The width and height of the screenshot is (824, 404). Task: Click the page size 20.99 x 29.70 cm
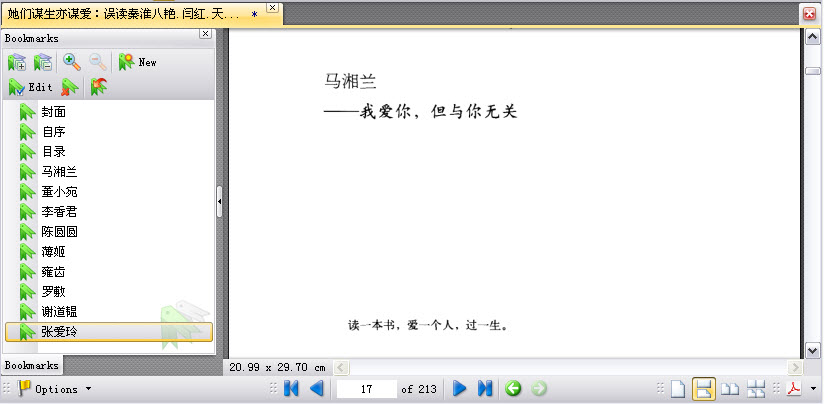[277, 367]
